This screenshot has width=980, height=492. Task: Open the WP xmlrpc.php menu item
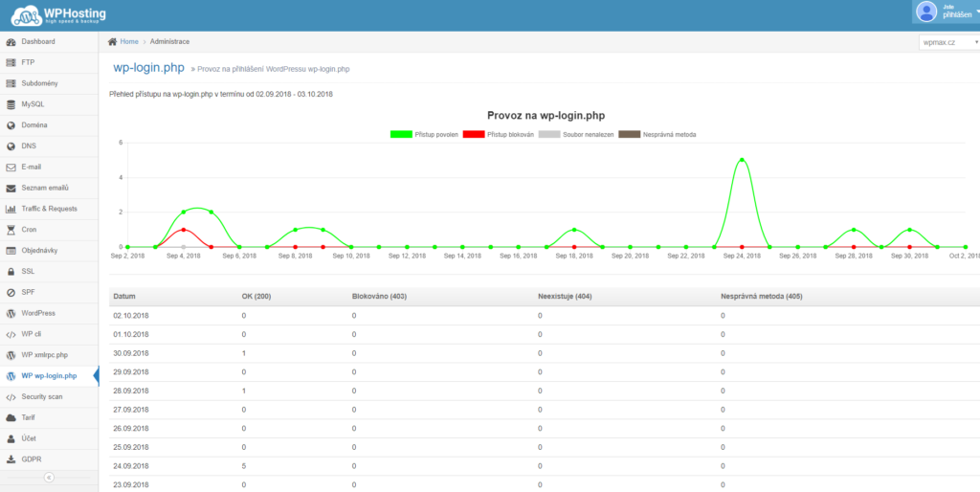point(50,355)
